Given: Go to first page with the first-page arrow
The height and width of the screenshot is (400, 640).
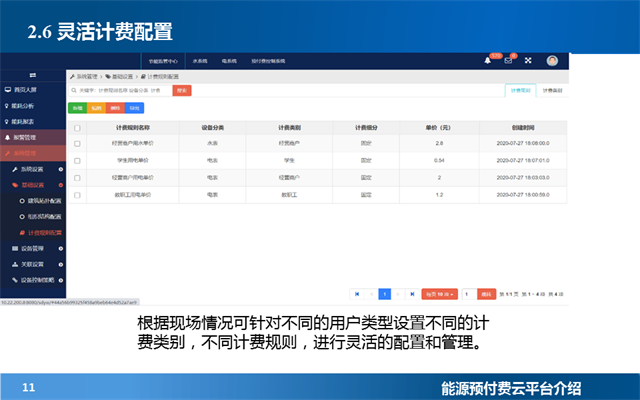Looking at the screenshot, I should click(x=357, y=294).
